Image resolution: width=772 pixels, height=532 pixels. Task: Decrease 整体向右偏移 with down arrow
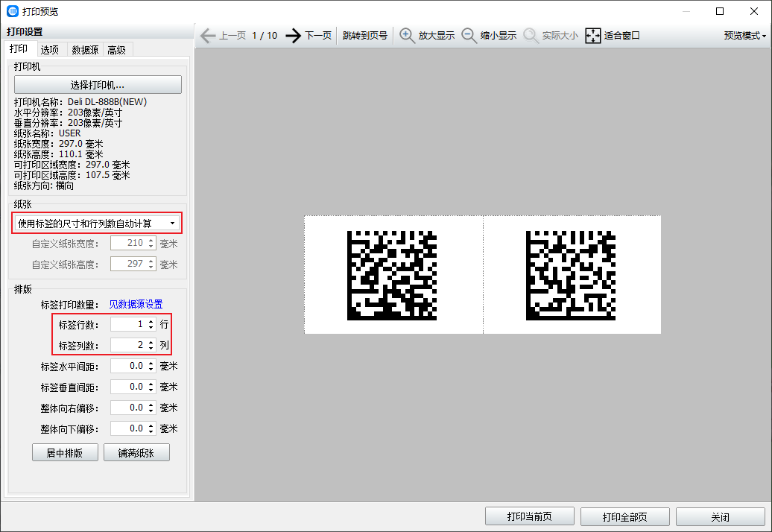pyautogui.click(x=151, y=411)
